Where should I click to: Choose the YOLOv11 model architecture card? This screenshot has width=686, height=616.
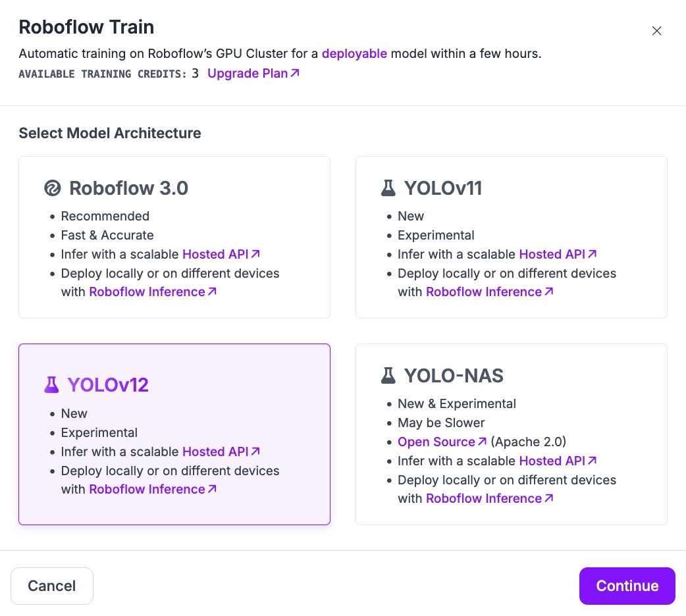[511, 237]
